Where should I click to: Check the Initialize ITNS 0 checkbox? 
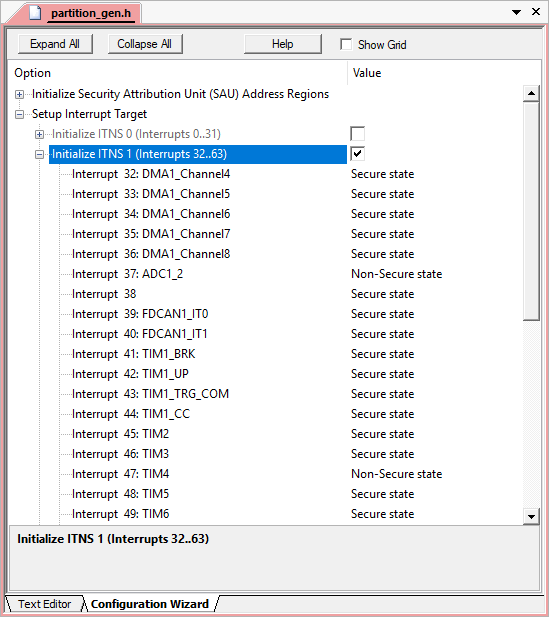[357, 134]
